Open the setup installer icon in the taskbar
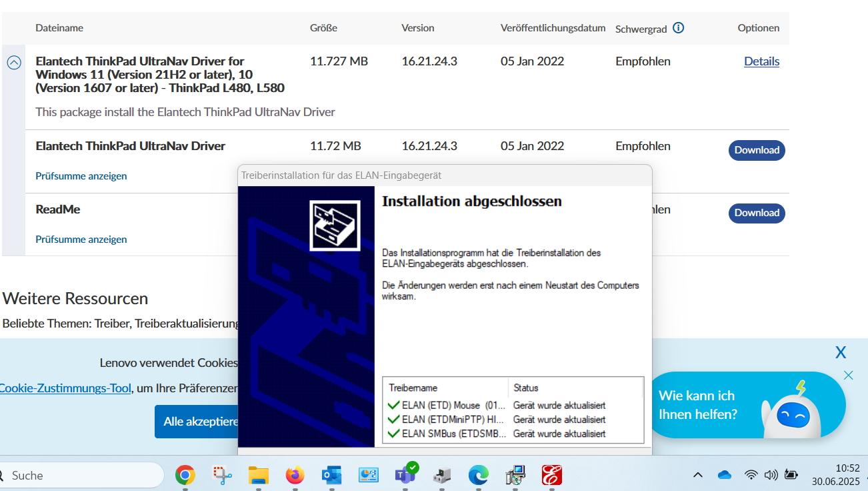Screen dimensions: 868x491 click(515, 475)
